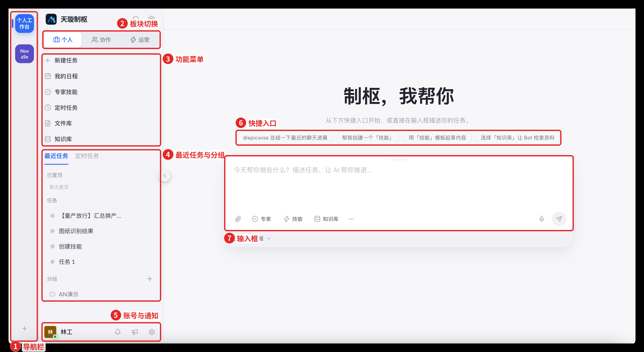
Task: Switch to the NovaSe workspace icon
Action: [x=24, y=54]
